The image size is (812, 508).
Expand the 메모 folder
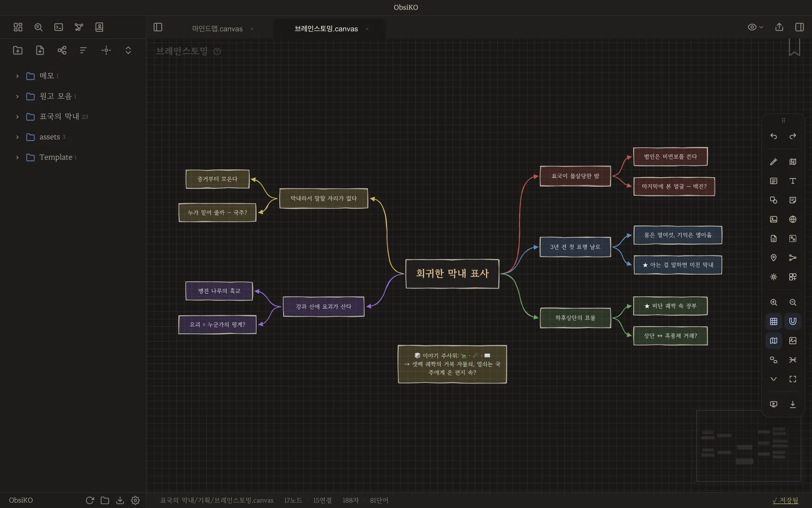tap(17, 76)
